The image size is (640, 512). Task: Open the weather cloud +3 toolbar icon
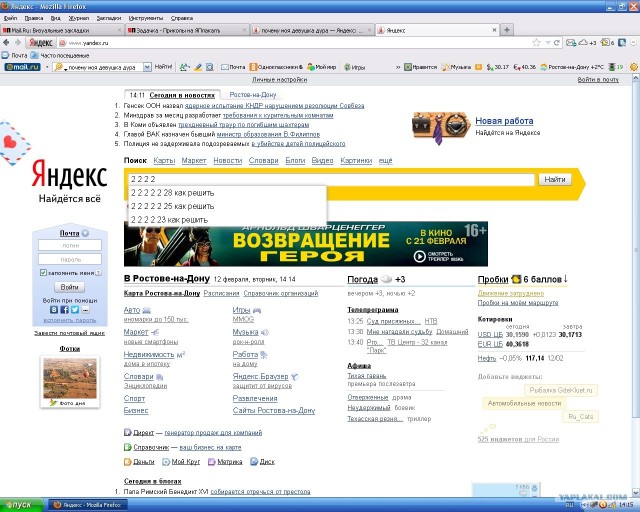(x=587, y=43)
